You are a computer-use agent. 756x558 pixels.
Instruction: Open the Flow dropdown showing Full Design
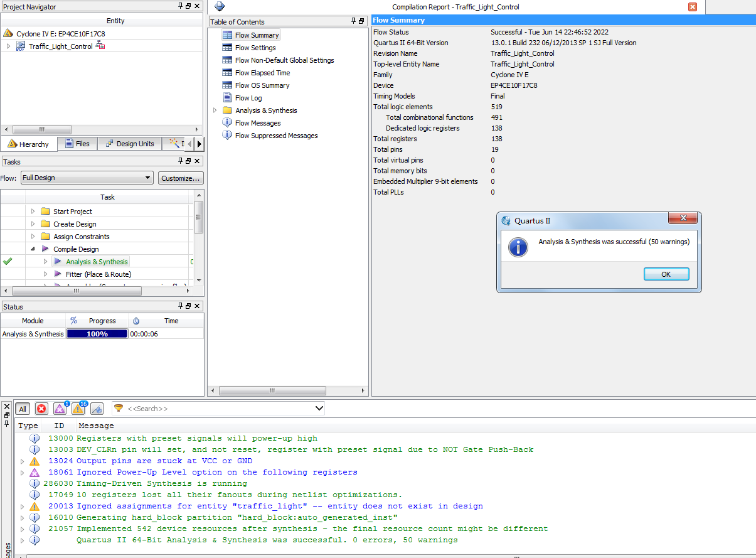pos(87,178)
